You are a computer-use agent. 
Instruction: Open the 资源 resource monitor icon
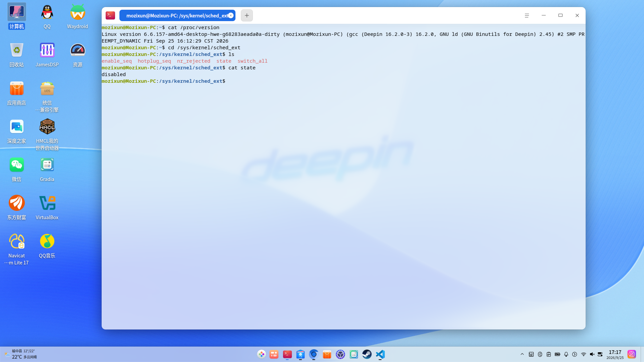77,54
